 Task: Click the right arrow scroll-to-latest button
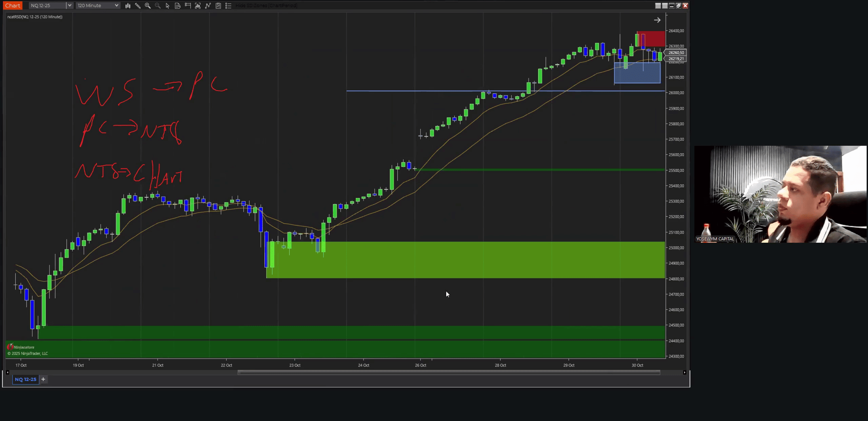coord(657,20)
